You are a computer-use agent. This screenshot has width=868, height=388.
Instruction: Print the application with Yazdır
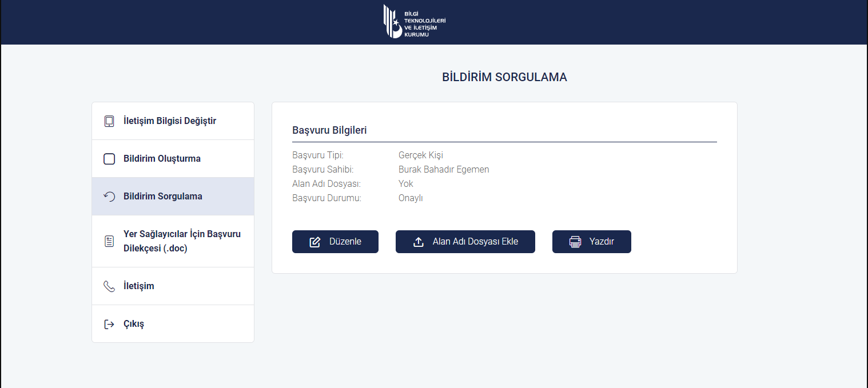click(x=592, y=242)
